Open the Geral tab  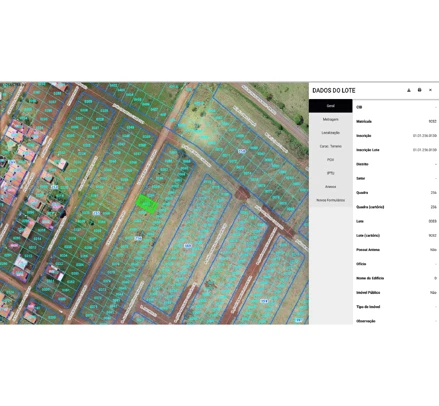330,106
